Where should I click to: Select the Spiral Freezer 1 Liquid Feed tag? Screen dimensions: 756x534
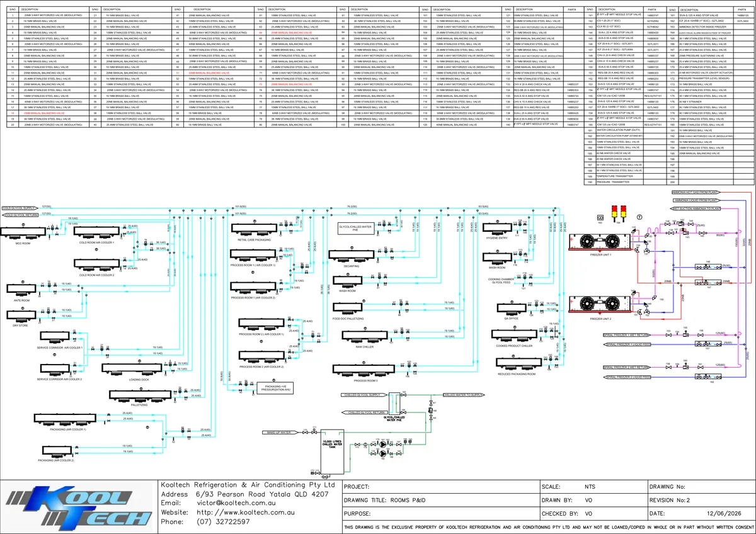626,344
